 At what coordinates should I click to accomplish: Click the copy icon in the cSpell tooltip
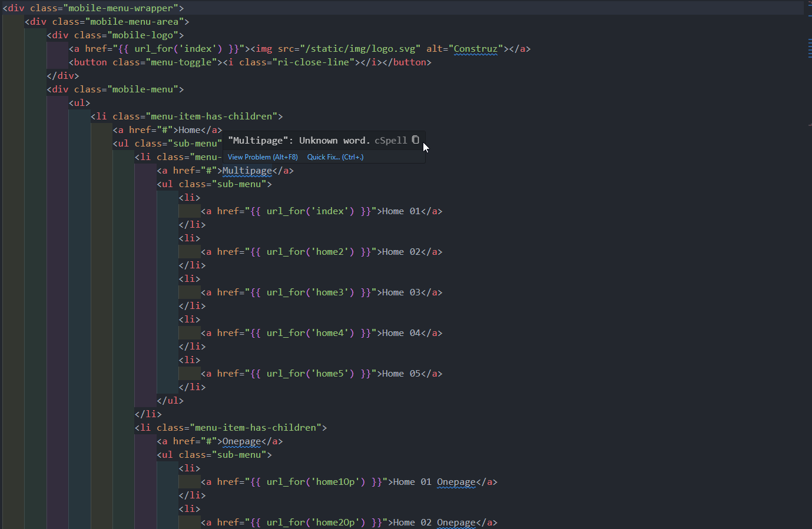(416, 140)
